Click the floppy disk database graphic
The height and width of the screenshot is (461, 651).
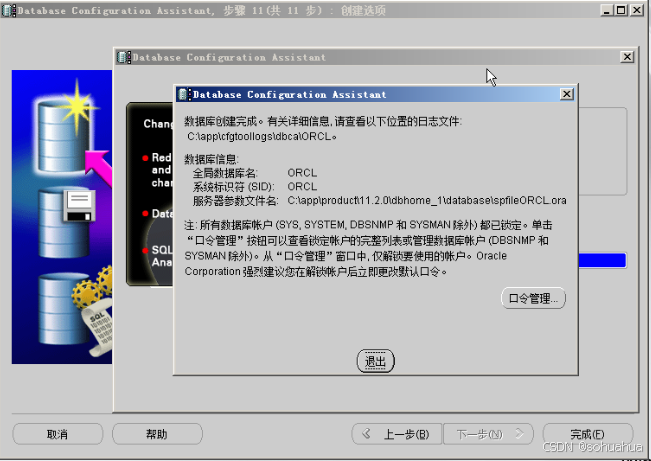(x=67, y=222)
